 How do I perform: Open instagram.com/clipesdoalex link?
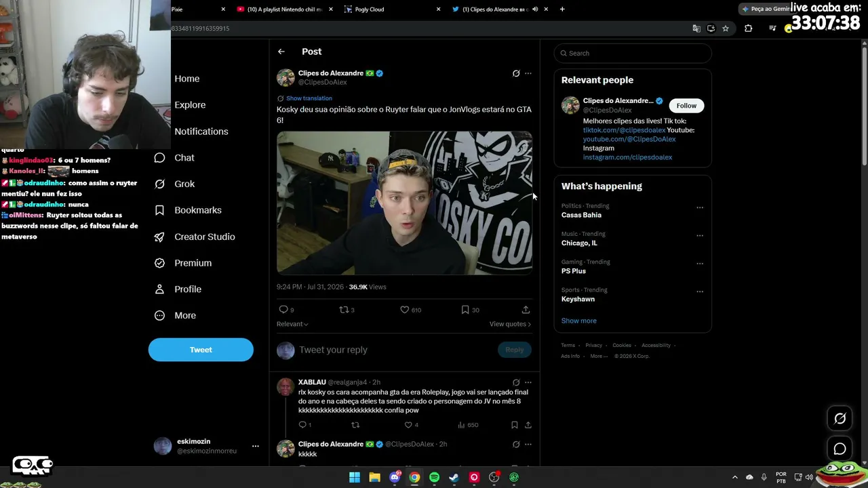[627, 157]
